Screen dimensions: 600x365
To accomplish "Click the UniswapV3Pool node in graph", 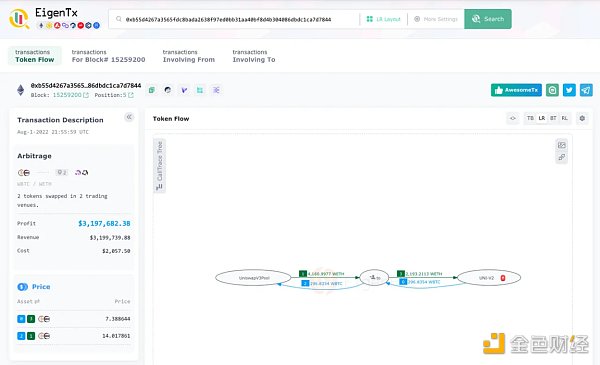I will 253,278.
